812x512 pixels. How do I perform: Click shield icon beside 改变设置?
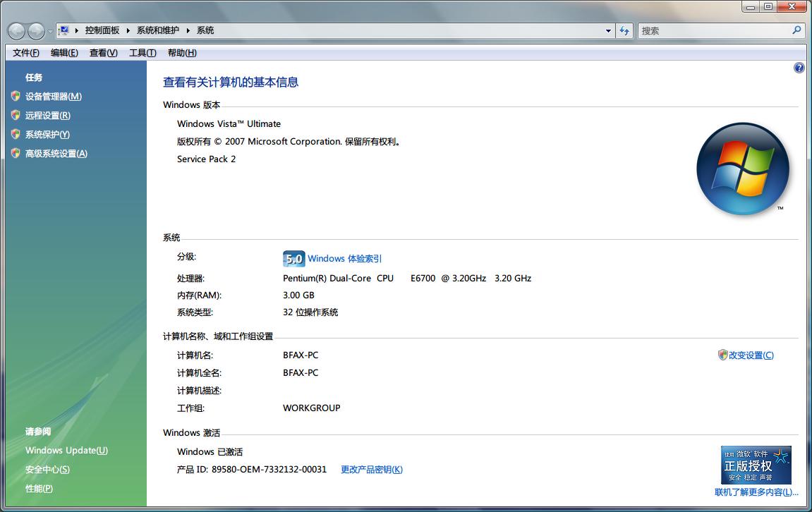pyautogui.click(x=723, y=355)
